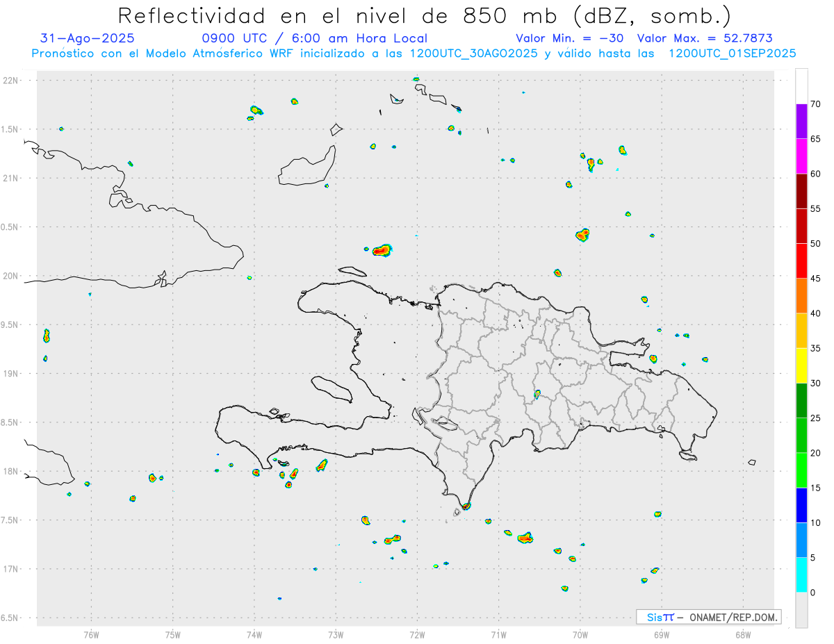
Task: Click the '30' colorbar tick label
Action: 815,383
